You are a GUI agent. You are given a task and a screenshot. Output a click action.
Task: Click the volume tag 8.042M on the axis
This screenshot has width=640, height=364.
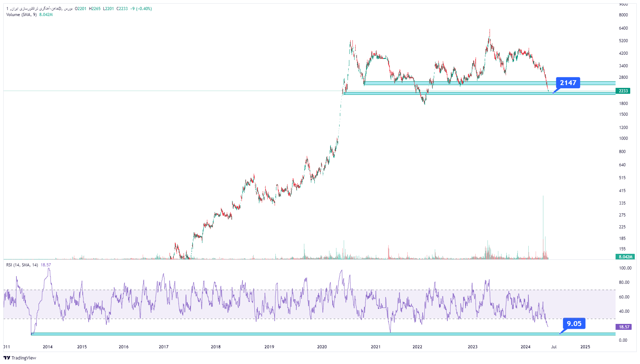(625, 257)
